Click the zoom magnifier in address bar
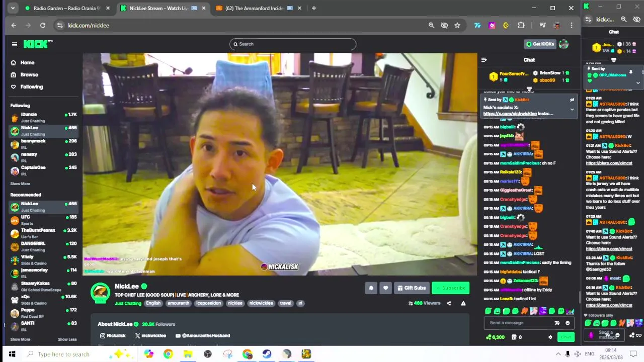Viewport: 644px width, 362px height. (431, 25)
